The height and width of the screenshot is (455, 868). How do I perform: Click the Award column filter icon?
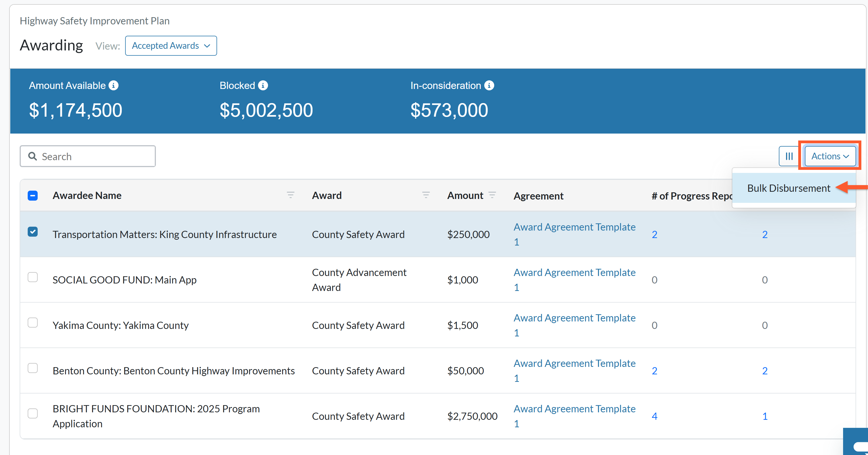(426, 195)
